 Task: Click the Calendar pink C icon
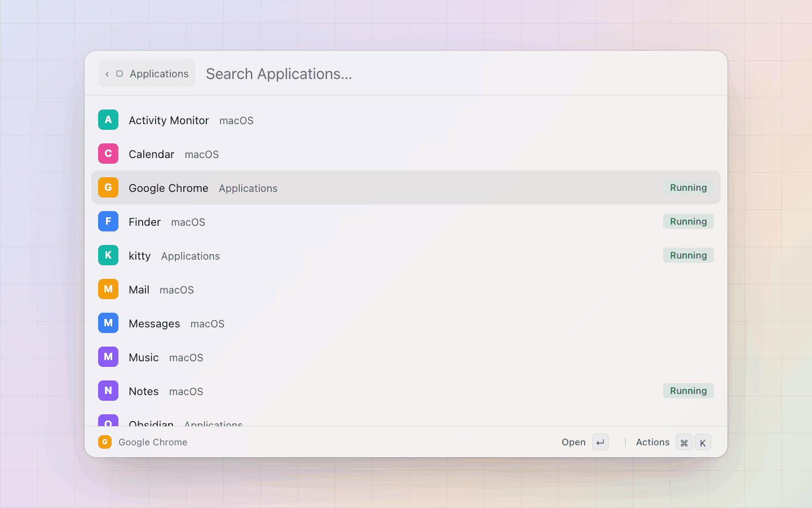pyautogui.click(x=108, y=154)
